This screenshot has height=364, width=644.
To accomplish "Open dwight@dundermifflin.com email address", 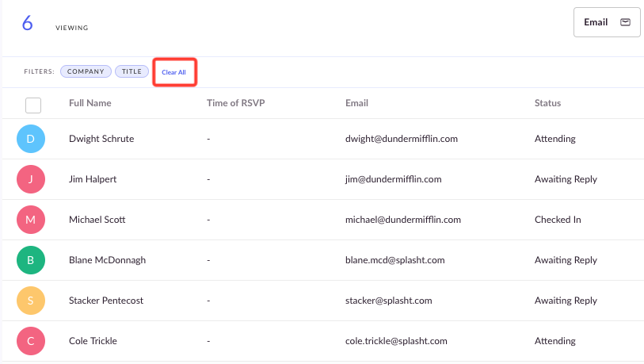I will pyautogui.click(x=402, y=139).
